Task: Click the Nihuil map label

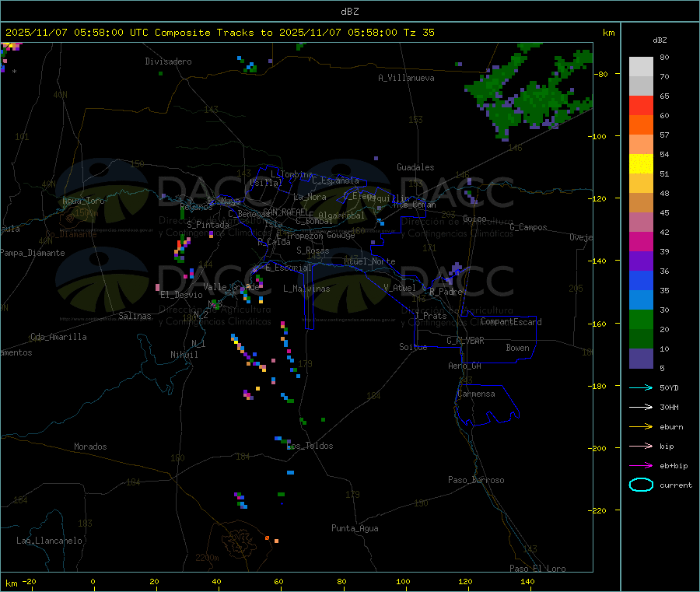Action: (x=184, y=355)
